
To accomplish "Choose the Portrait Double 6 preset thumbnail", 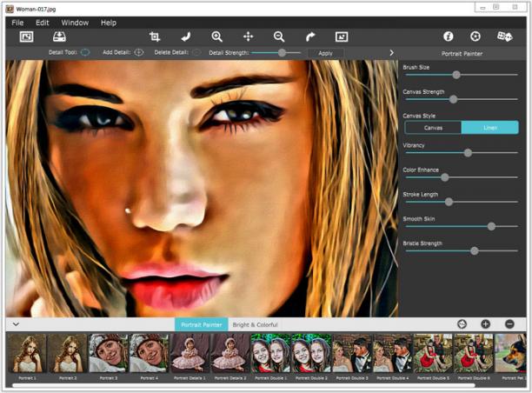I will click(x=473, y=353).
